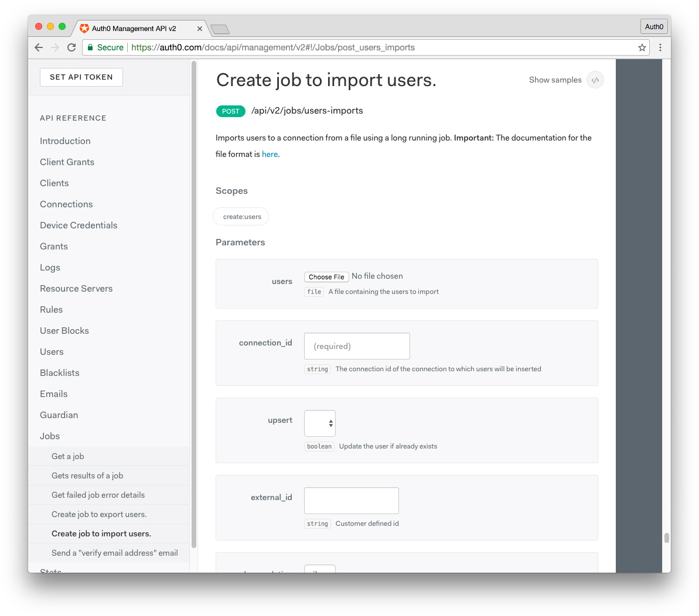Select 'Get a job' endpoint
The width and height of the screenshot is (699, 616).
[x=109, y=457]
